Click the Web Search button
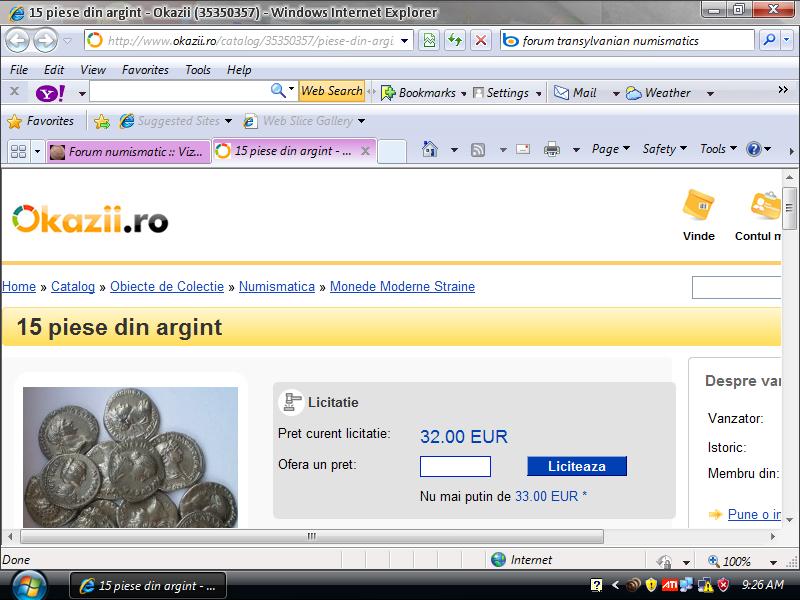 pos(331,91)
